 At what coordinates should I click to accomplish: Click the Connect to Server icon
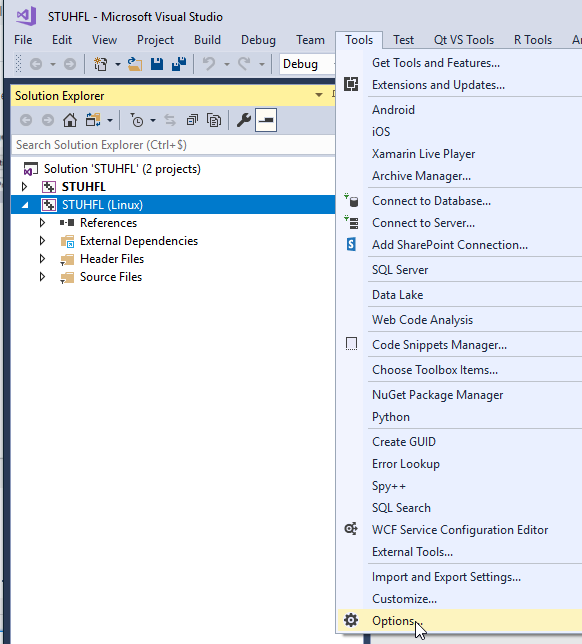point(351,222)
